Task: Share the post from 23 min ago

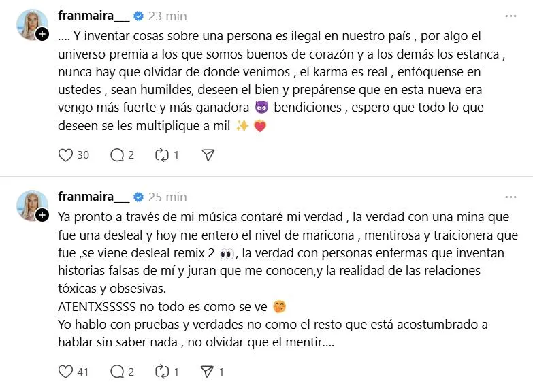Action: pyautogui.click(x=208, y=155)
